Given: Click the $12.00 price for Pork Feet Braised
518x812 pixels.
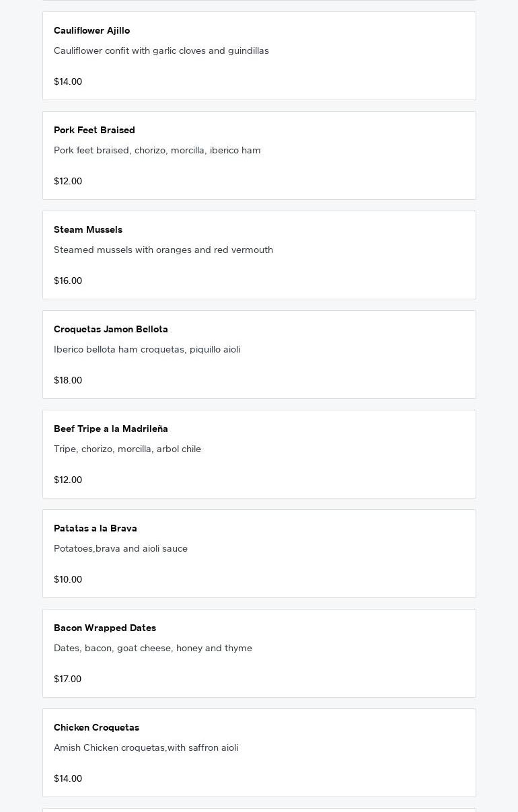Looking at the screenshot, I should [68, 181].
